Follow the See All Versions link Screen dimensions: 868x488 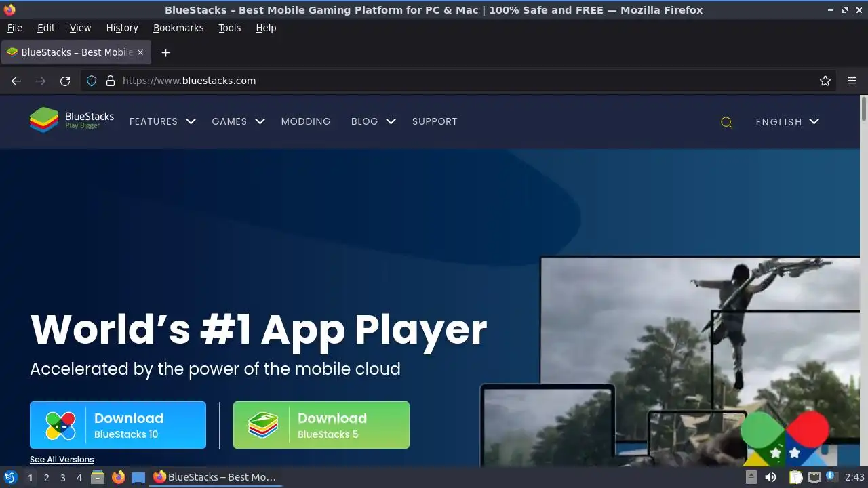[62, 460]
